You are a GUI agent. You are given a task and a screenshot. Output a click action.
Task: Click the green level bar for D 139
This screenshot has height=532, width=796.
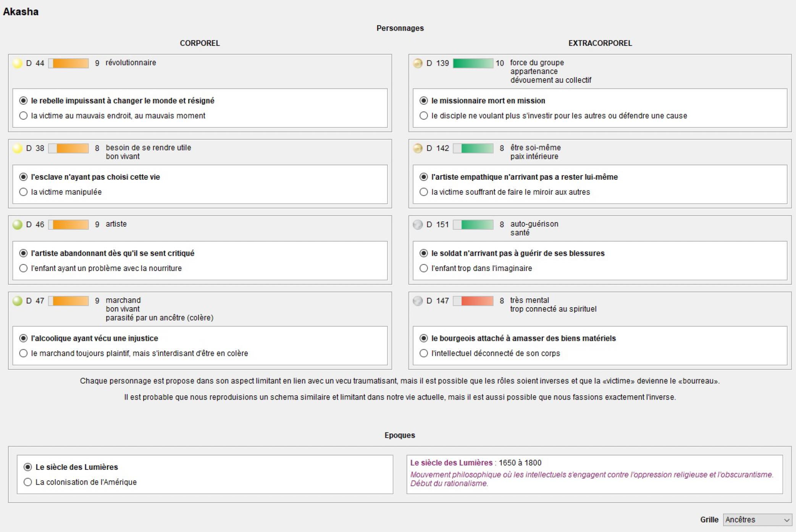(x=473, y=63)
